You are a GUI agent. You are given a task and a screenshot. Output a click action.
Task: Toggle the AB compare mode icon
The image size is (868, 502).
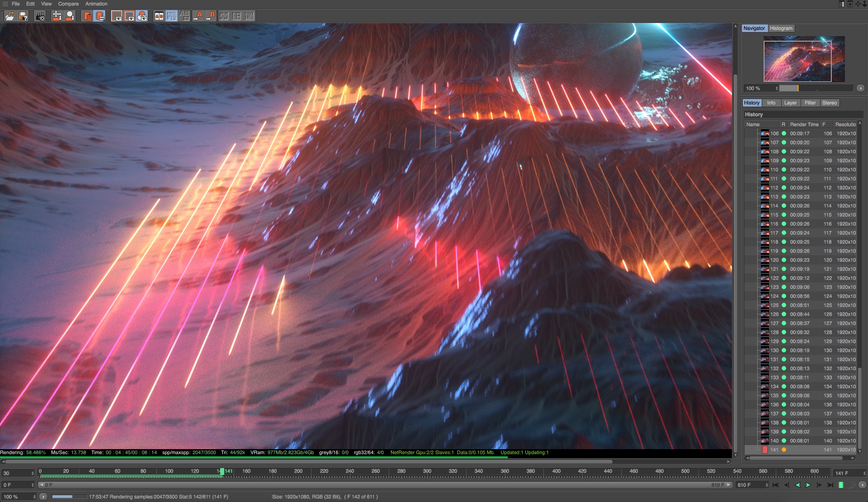159,16
